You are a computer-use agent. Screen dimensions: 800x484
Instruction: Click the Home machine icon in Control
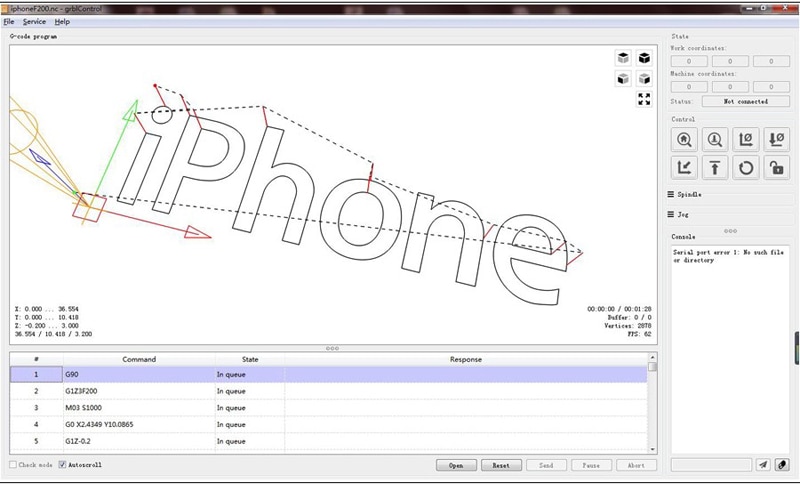[684, 139]
